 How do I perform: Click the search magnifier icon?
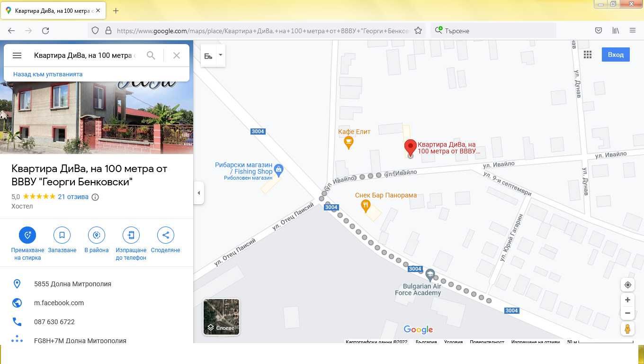coord(151,55)
